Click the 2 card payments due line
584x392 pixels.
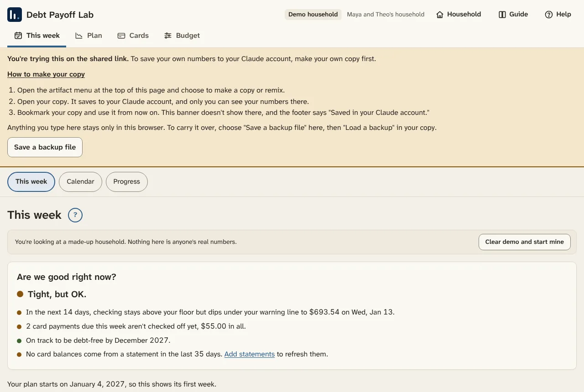tap(136, 326)
